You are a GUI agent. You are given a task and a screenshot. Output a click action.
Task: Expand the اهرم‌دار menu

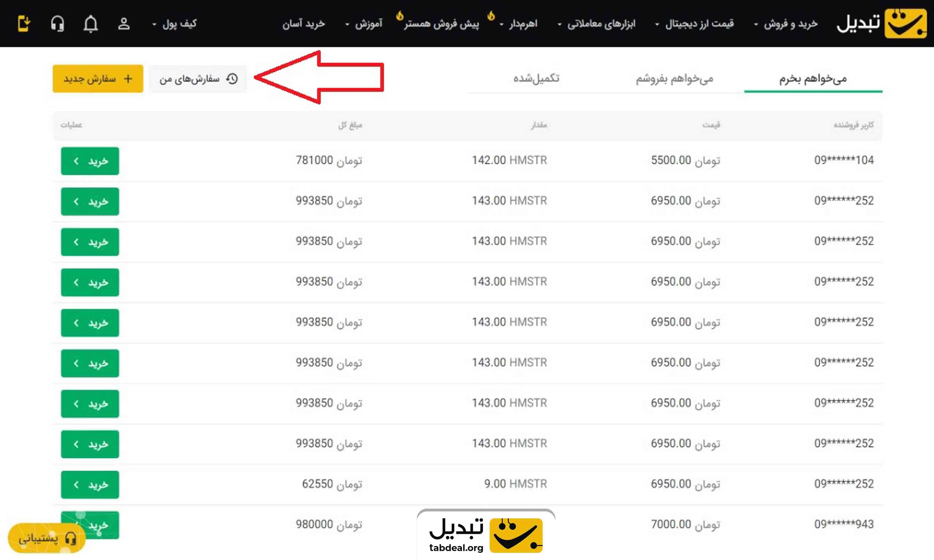[x=518, y=24]
